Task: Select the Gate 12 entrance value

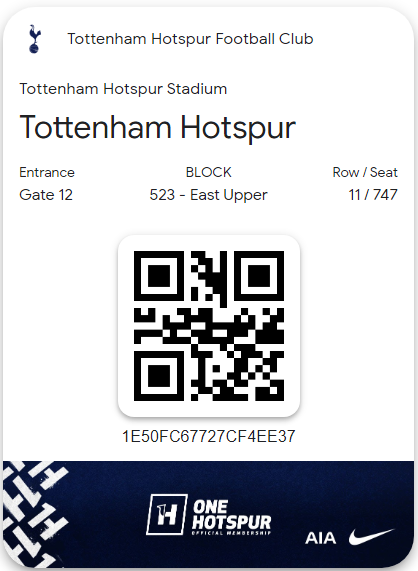Action: tap(46, 195)
